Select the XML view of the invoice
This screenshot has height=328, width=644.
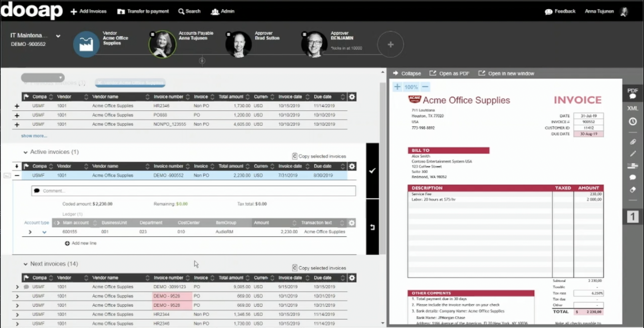[632, 109]
